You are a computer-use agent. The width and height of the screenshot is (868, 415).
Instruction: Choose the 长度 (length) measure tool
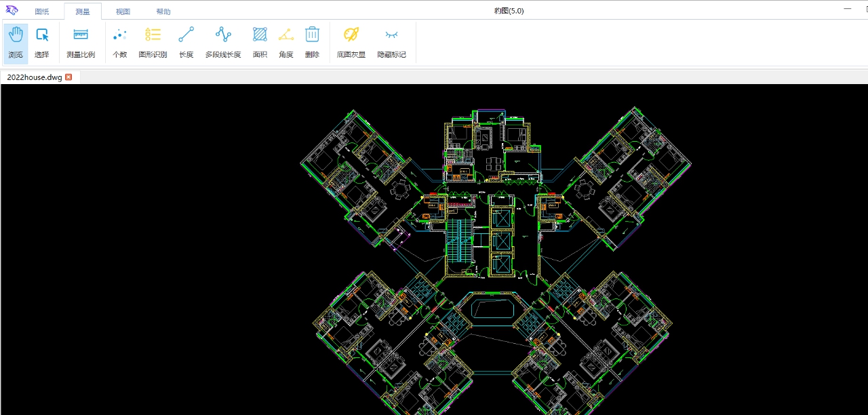186,42
